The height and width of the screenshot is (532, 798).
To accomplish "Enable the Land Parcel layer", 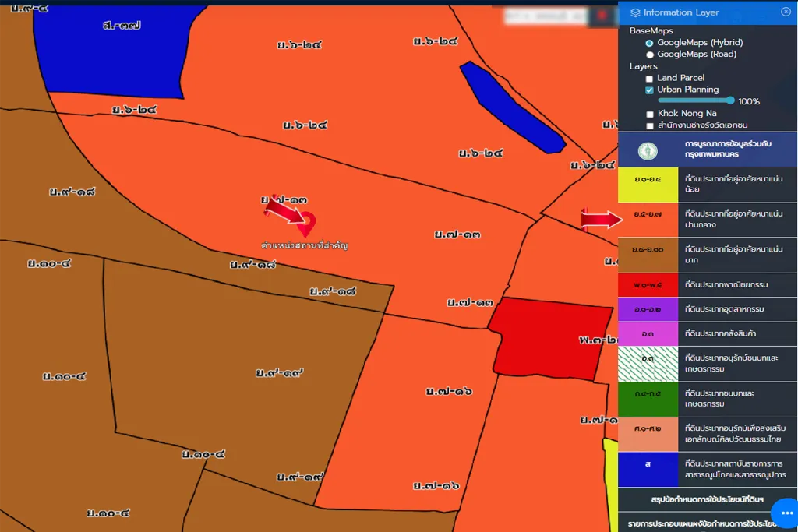I will click(649, 79).
